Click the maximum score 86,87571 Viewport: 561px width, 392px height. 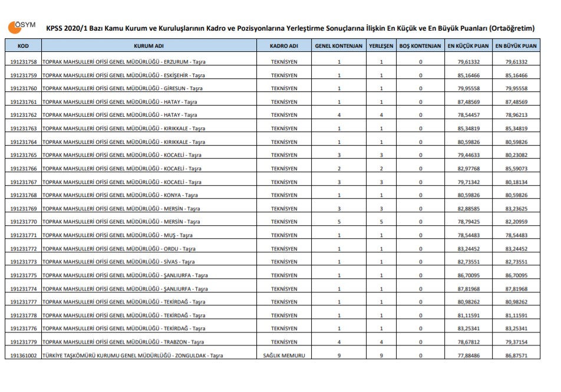click(516, 355)
